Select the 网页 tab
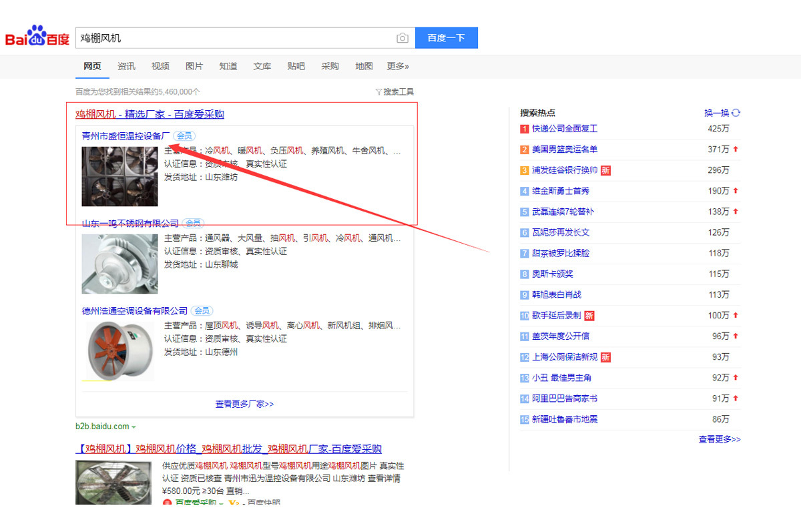Screen dimensions: 801x532 click(x=92, y=66)
